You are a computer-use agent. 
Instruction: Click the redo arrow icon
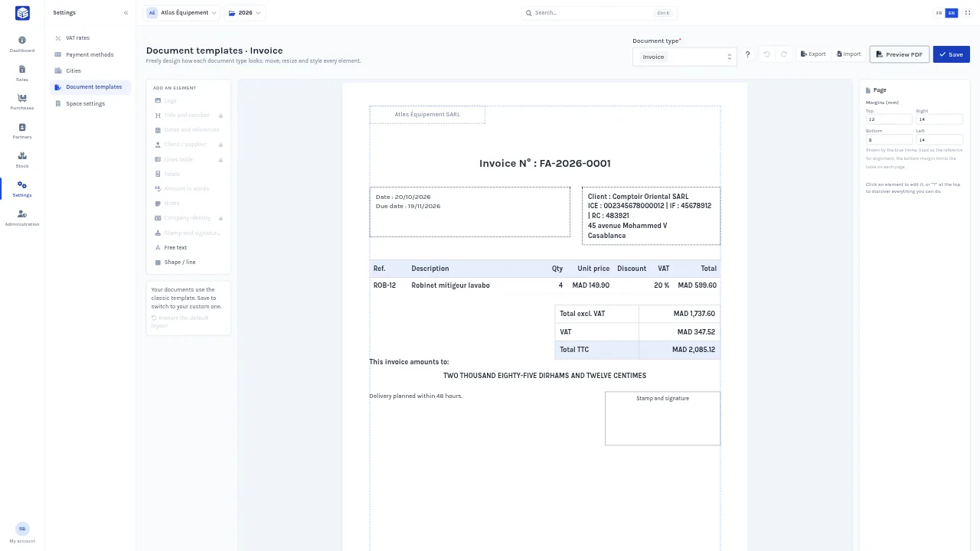click(783, 54)
